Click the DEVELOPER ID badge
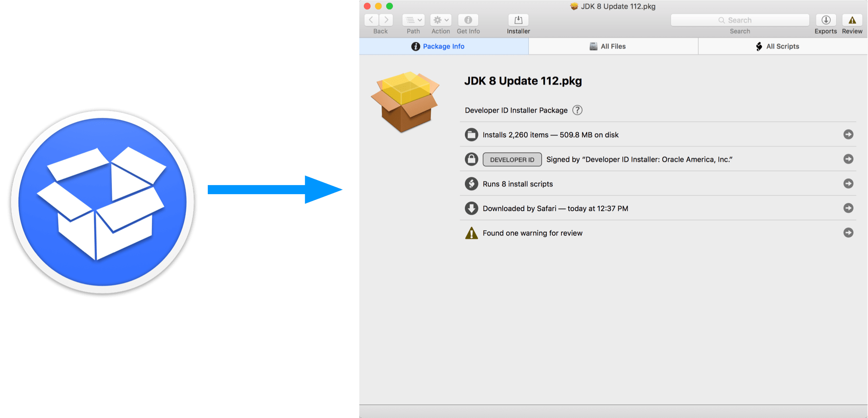 pyautogui.click(x=512, y=159)
